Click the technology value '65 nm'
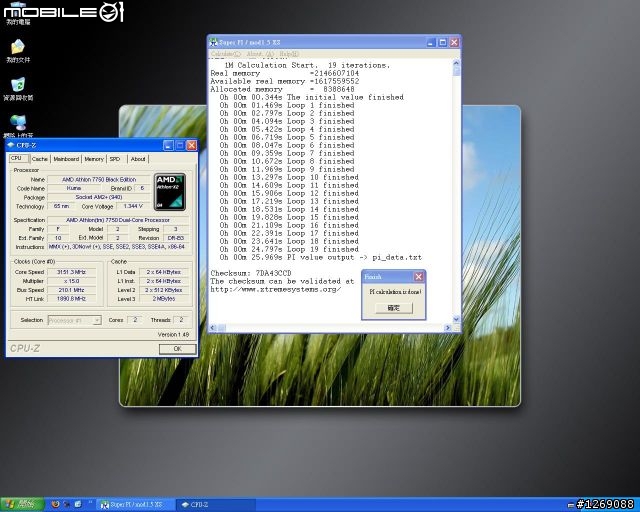This screenshot has height=512, width=640. tap(61, 206)
